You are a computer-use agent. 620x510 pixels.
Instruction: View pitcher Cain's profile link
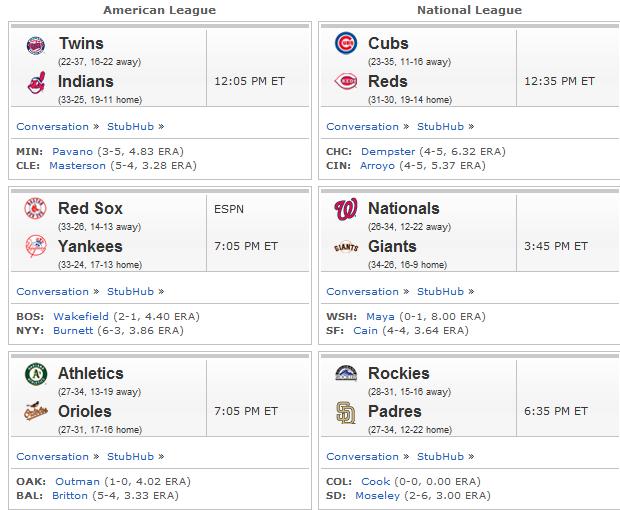pyautogui.click(x=365, y=331)
